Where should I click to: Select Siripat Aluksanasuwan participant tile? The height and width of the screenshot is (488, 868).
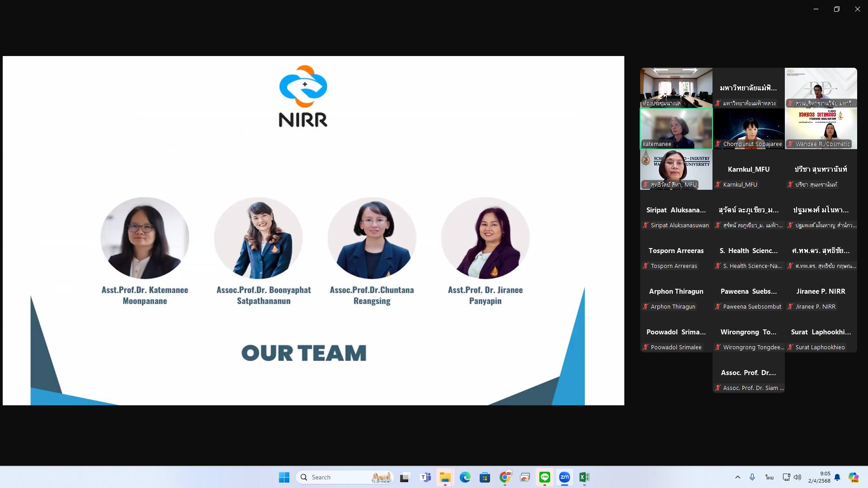coord(676,210)
